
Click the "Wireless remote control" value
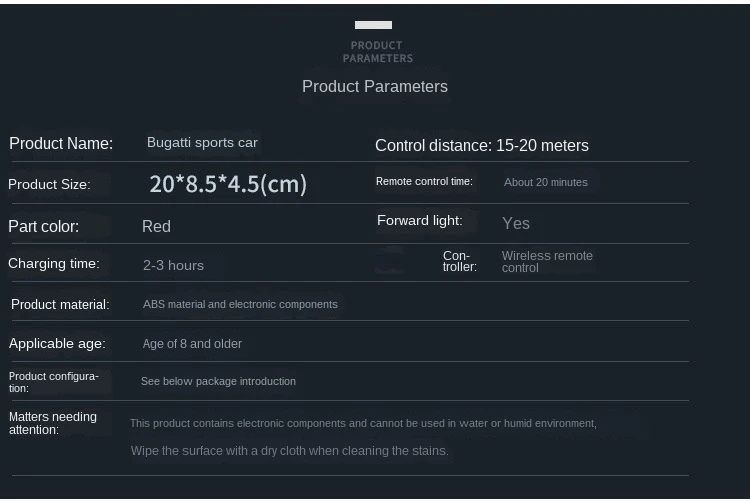[547, 262]
